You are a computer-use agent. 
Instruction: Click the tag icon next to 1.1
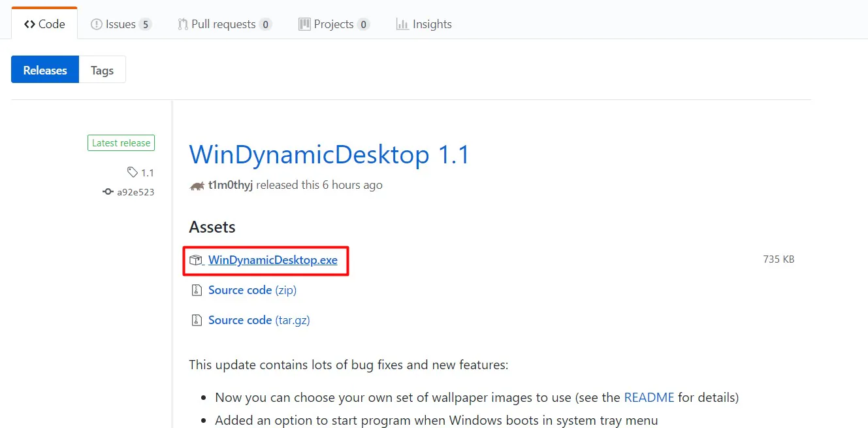(133, 173)
